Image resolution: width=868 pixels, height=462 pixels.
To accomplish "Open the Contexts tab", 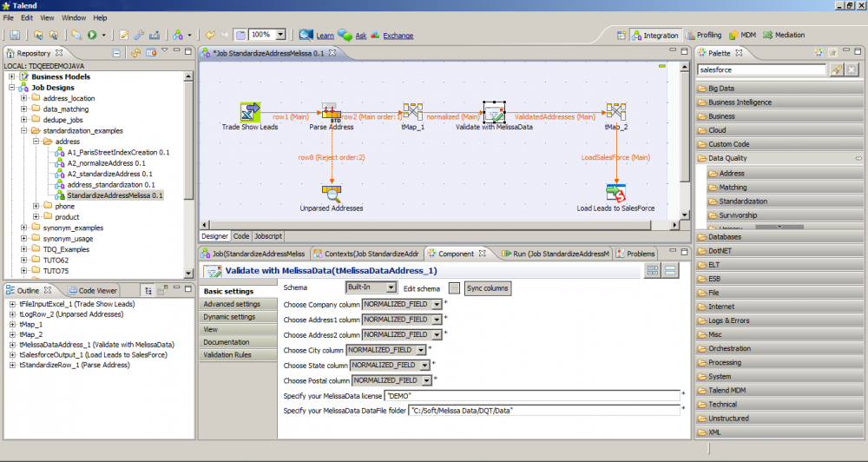I will coord(366,254).
